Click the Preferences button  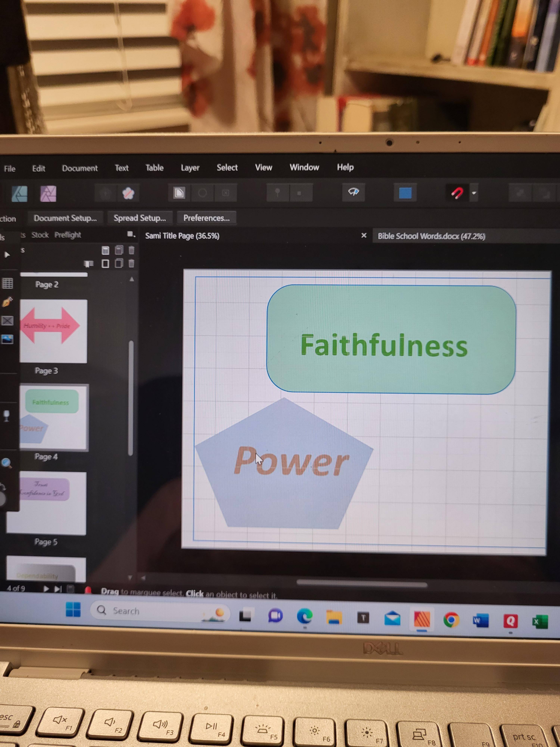[206, 218]
